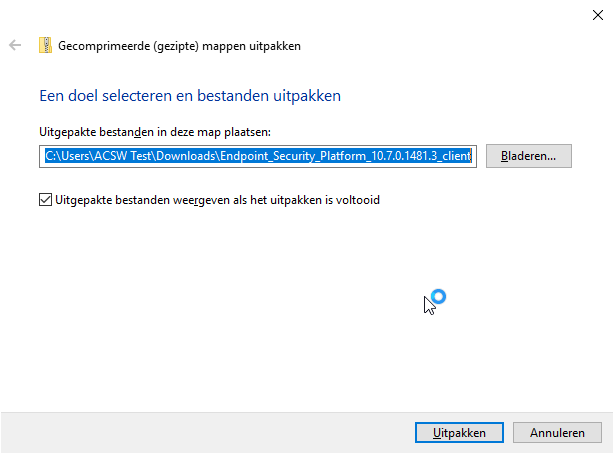Click the zipped folder icon beside the title
This screenshot has height=454, width=614.
[45, 45]
